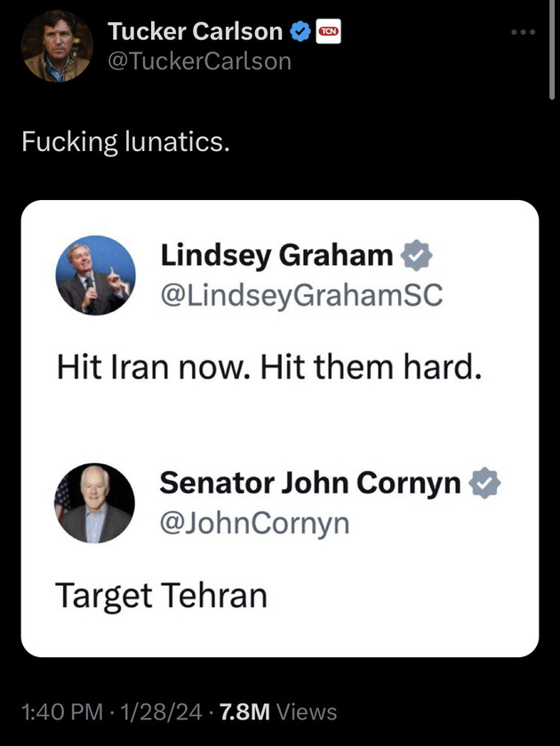Image resolution: width=560 pixels, height=746 pixels.
Task: Click gray verified badge beside Lindsey Graham
Action: point(416,255)
